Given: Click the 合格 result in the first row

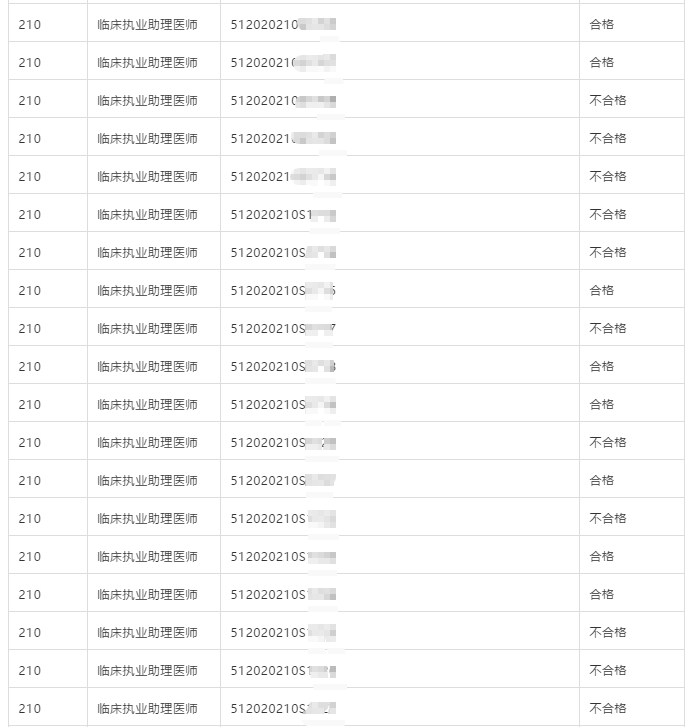Looking at the screenshot, I should click(601, 24).
